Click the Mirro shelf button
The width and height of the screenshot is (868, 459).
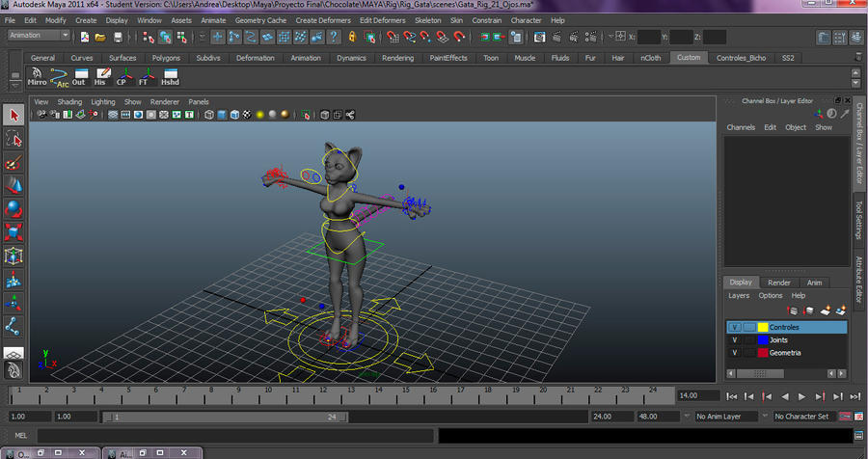(x=37, y=77)
